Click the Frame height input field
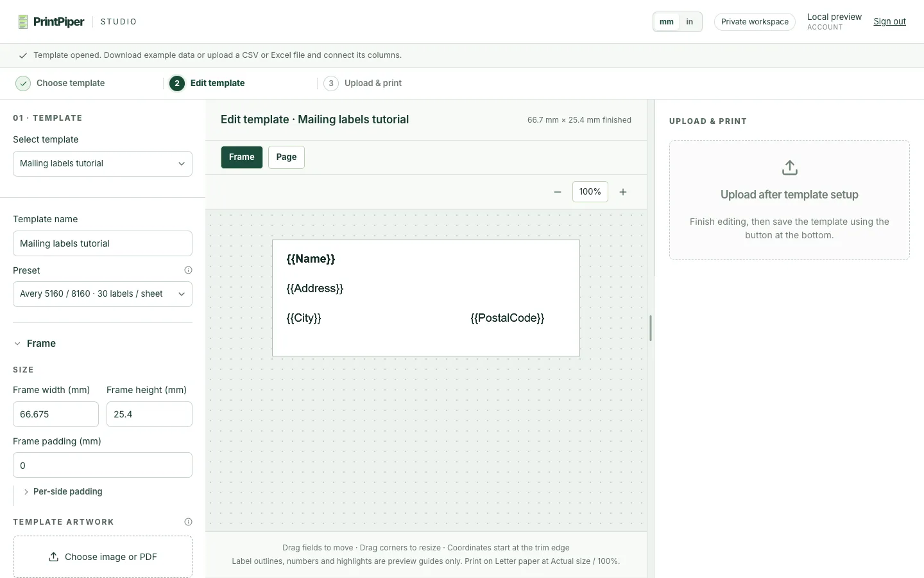This screenshot has height=578, width=924. (x=150, y=414)
